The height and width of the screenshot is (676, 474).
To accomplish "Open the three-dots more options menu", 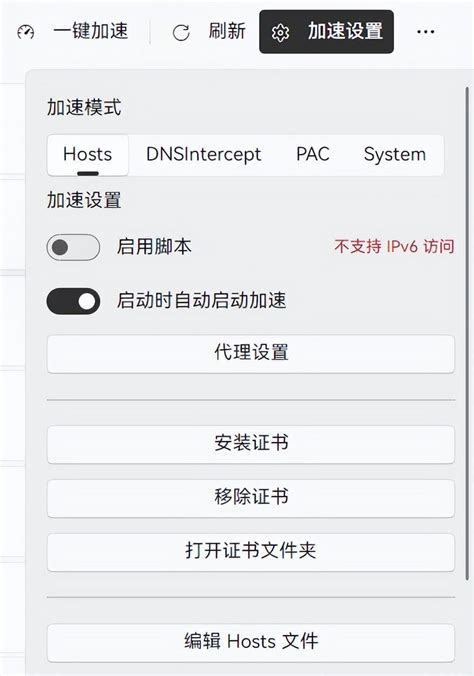I will (426, 32).
